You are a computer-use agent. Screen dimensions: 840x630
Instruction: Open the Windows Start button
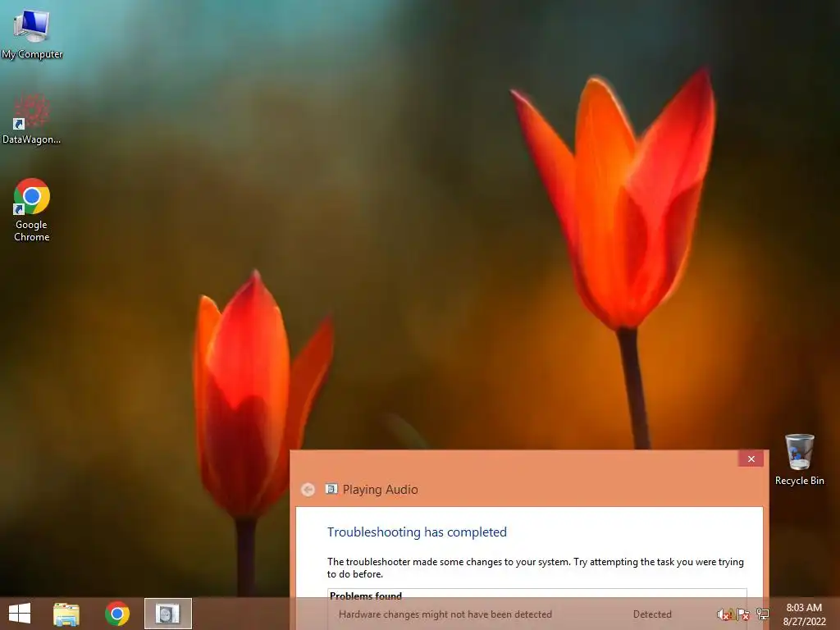click(x=20, y=614)
